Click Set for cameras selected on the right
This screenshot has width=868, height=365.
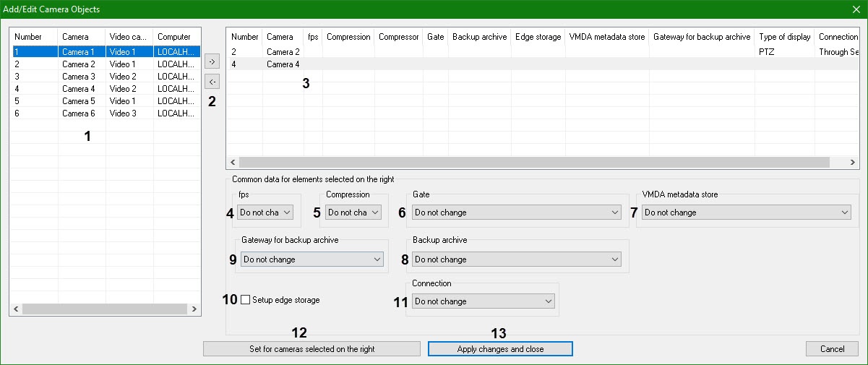[x=311, y=349]
